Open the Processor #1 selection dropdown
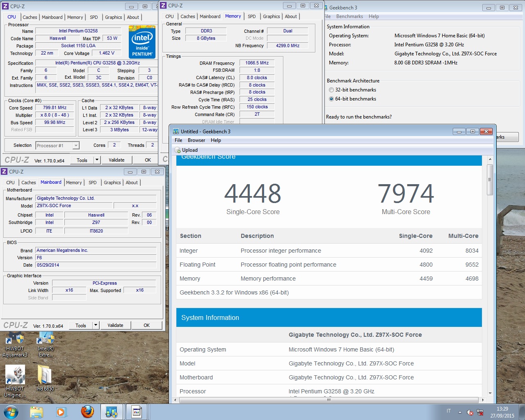The width and height of the screenshot is (525, 420). click(x=57, y=146)
